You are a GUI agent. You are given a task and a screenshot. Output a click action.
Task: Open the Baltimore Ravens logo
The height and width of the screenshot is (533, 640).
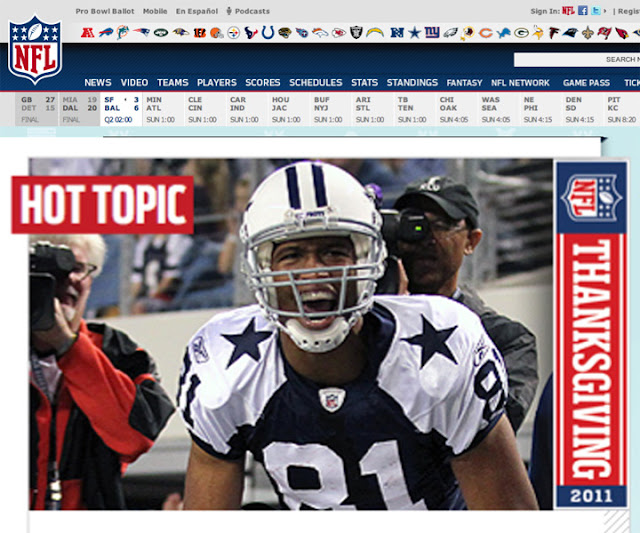click(180, 32)
